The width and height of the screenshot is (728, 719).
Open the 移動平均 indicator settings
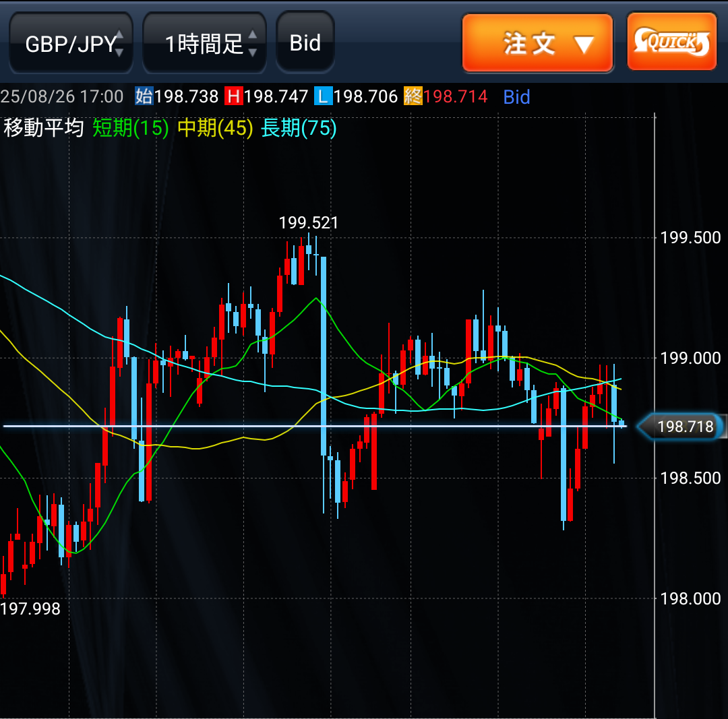44,128
